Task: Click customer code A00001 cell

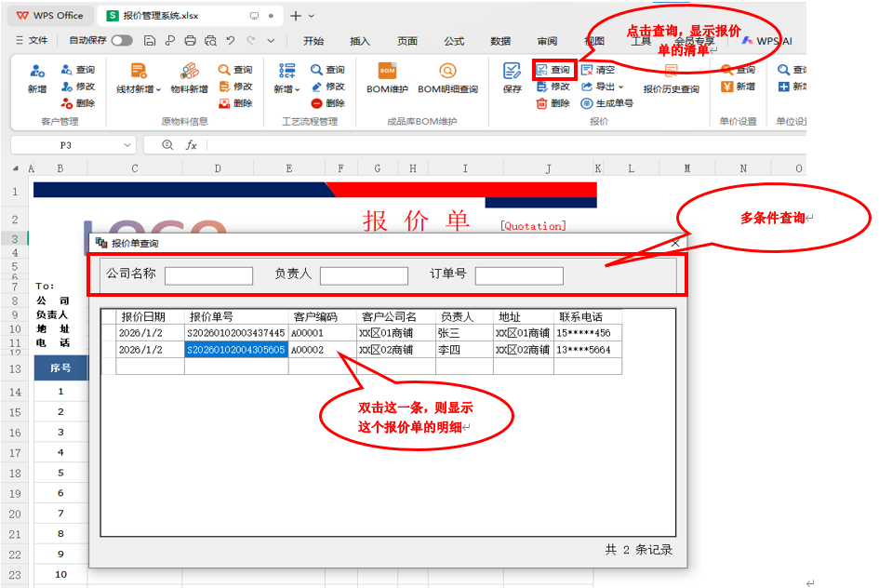Action: pyautogui.click(x=323, y=333)
